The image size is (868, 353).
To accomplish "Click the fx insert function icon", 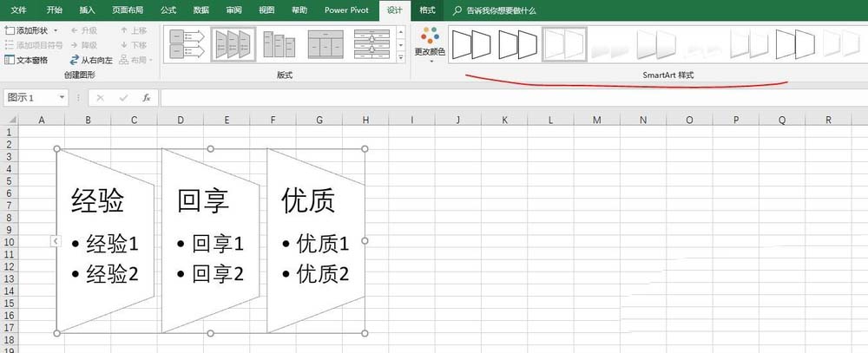I will pos(146,98).
